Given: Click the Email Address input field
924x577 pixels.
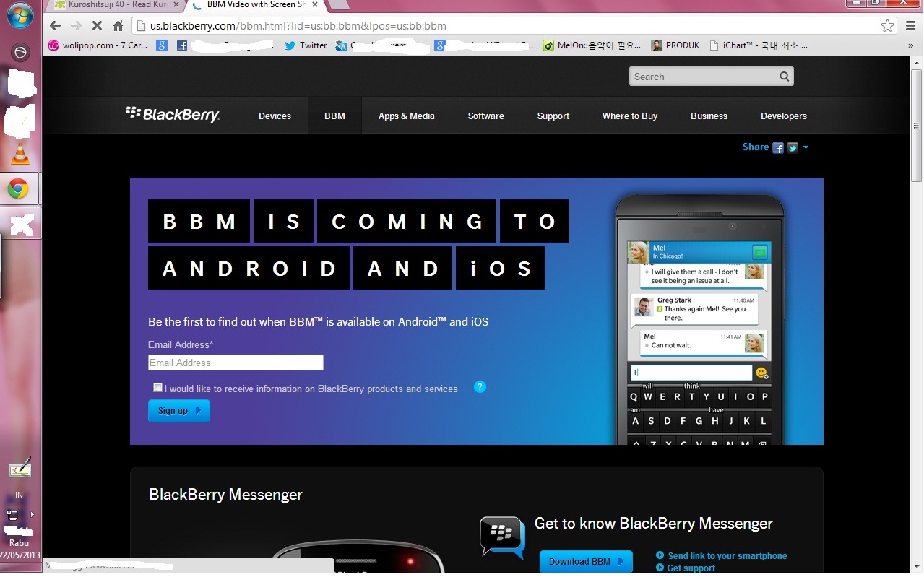Looking at the screenshot, I should point(236,363).
